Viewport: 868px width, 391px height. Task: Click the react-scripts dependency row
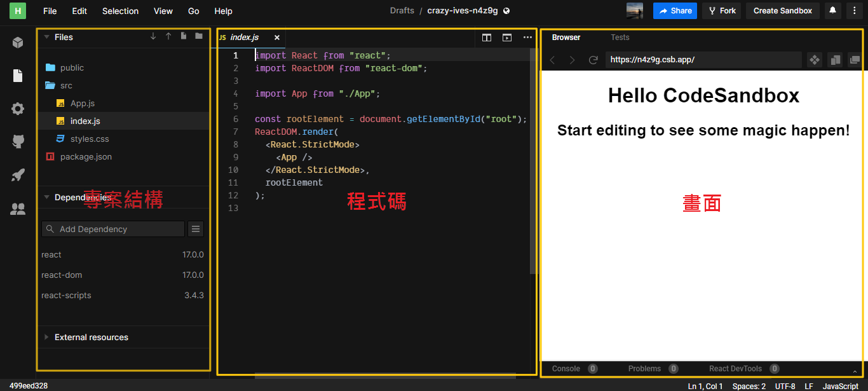123,295
